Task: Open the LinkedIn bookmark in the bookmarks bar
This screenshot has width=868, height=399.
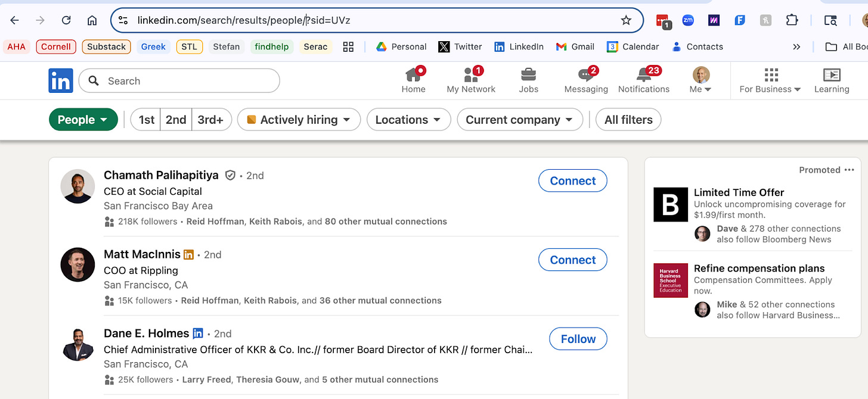Action: pos(519,46)
